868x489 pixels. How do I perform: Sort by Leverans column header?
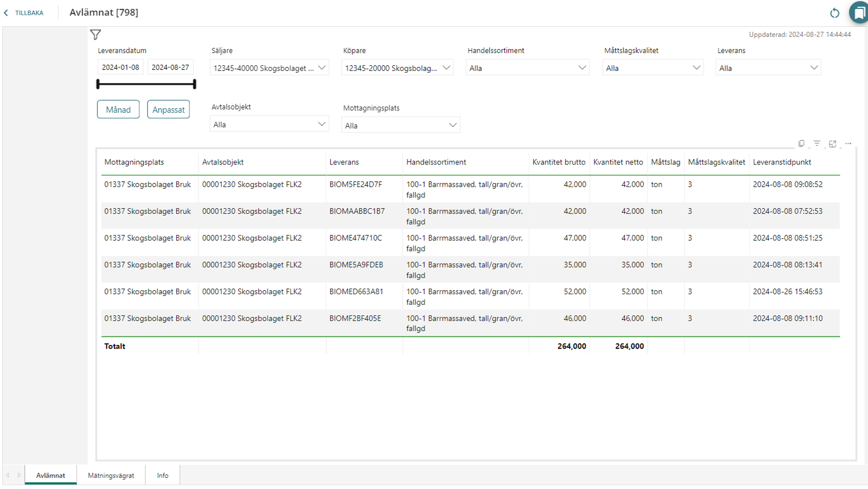pos(344,162)
